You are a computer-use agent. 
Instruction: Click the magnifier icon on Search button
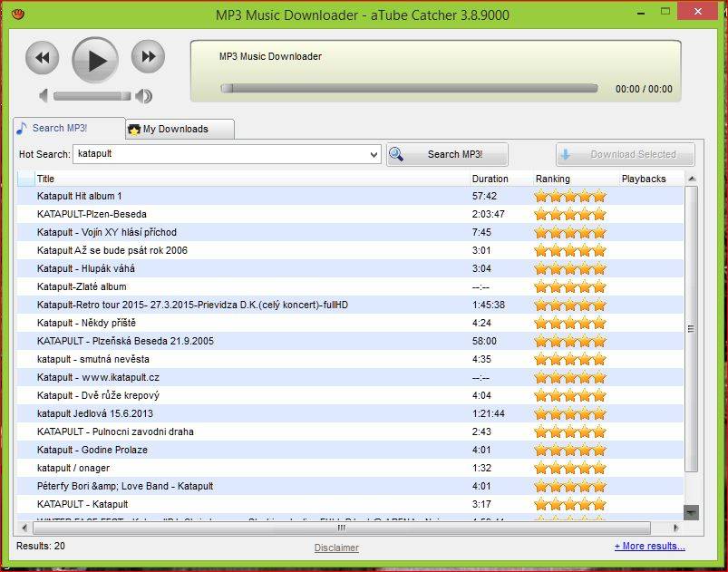(x=396, y=154)
